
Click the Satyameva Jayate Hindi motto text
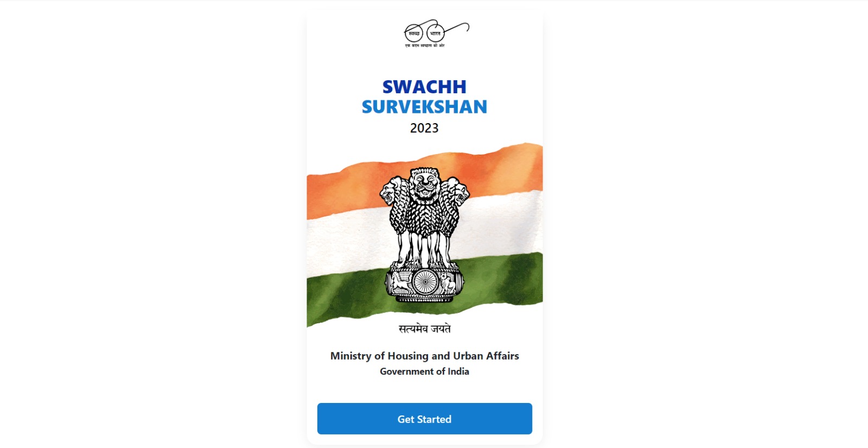pyautogui.click(x=425, y=329)
